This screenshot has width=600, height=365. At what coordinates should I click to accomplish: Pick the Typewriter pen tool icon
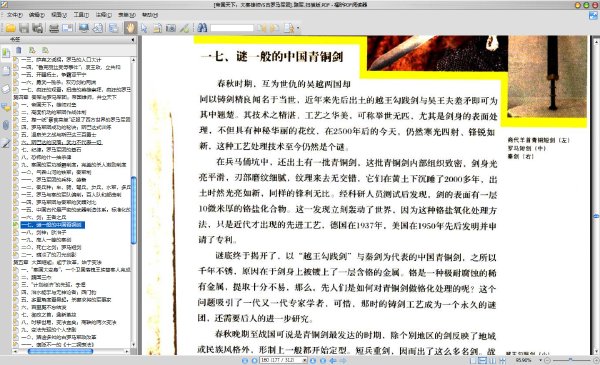(x=184, y=28)
